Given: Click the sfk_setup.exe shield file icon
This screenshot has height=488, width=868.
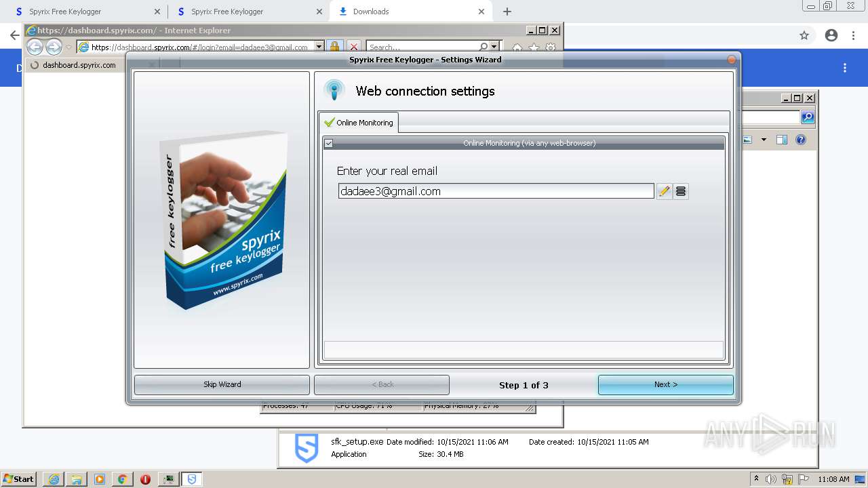Looking at the screenshot, I should [307, 448].
